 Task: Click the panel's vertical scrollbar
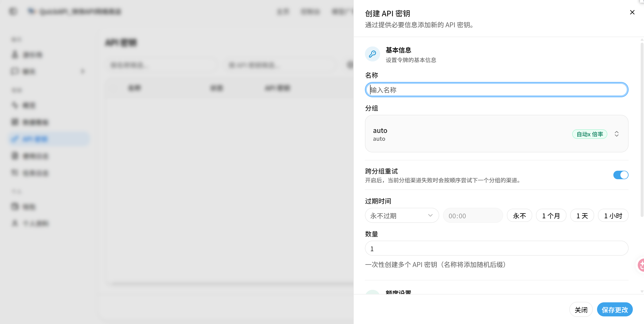click(642, 130)
